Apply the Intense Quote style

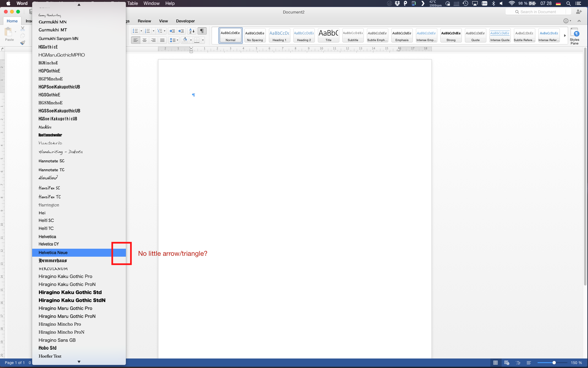[x=500, y=36]
